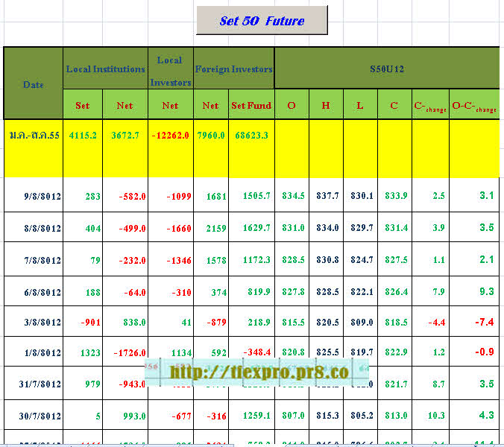Image resolution: width=504 pixels, height=447 pixels.
Task: Click the red -7.4 cell
Action: click(x=474, y=321)
